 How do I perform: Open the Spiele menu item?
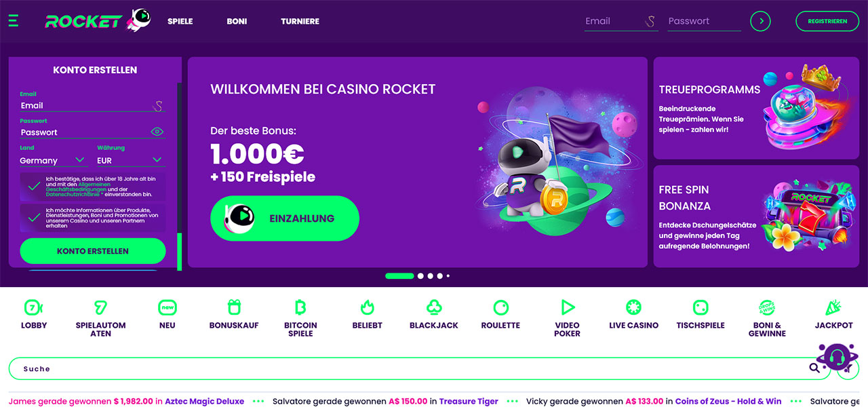[180, 21]
